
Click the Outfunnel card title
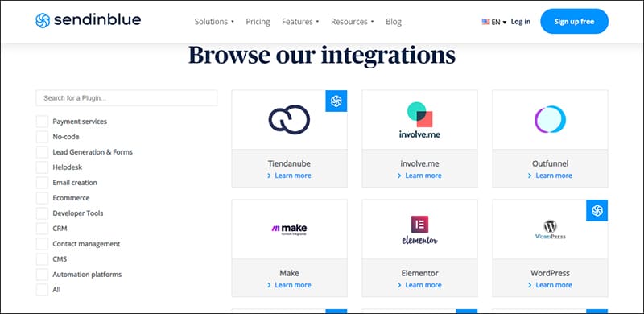click(x=550, y=163)
